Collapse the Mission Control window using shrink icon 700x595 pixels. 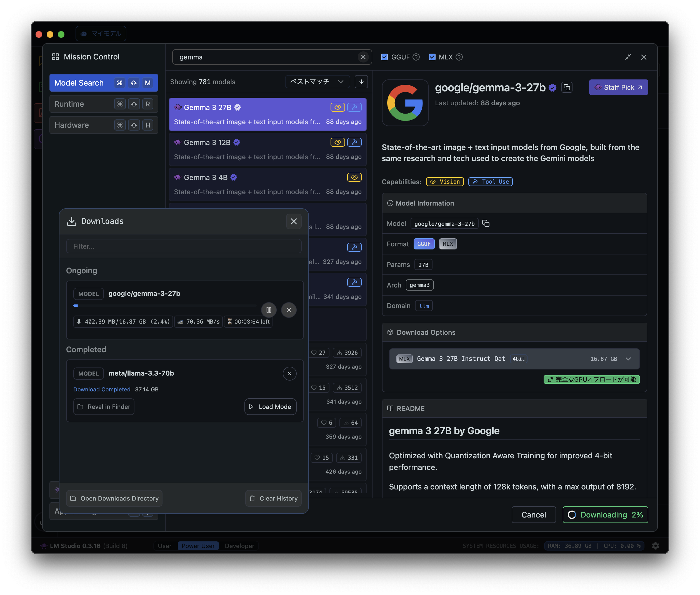pyautogui.click(x=628, y=57)
